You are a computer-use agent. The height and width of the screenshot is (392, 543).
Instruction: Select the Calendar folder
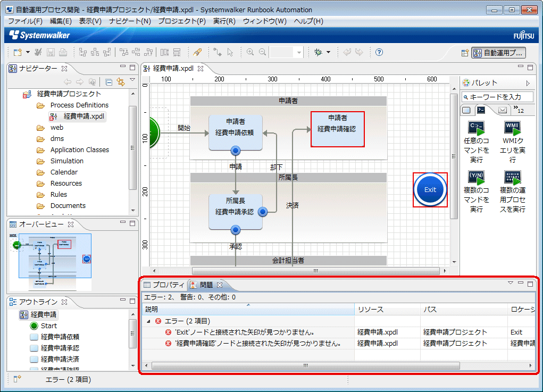(x=64, y=172)
